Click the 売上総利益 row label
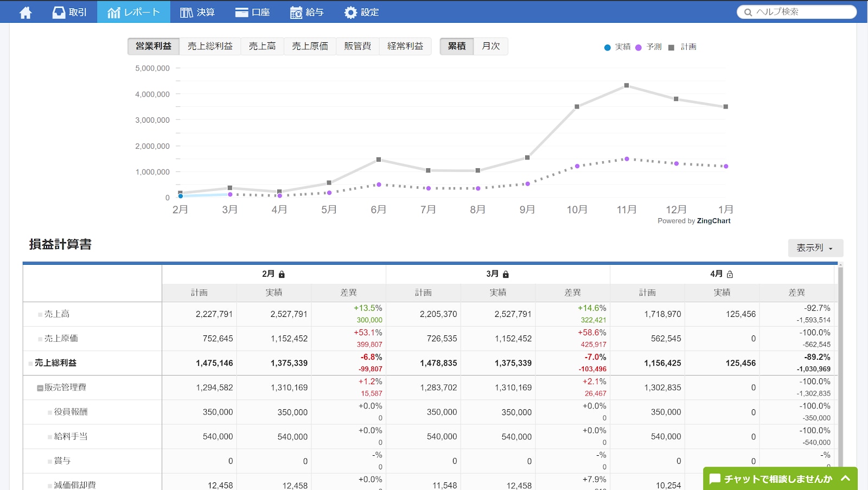This screenshot has width=868, height=490. pyautogui.click(x=55, y=363)
